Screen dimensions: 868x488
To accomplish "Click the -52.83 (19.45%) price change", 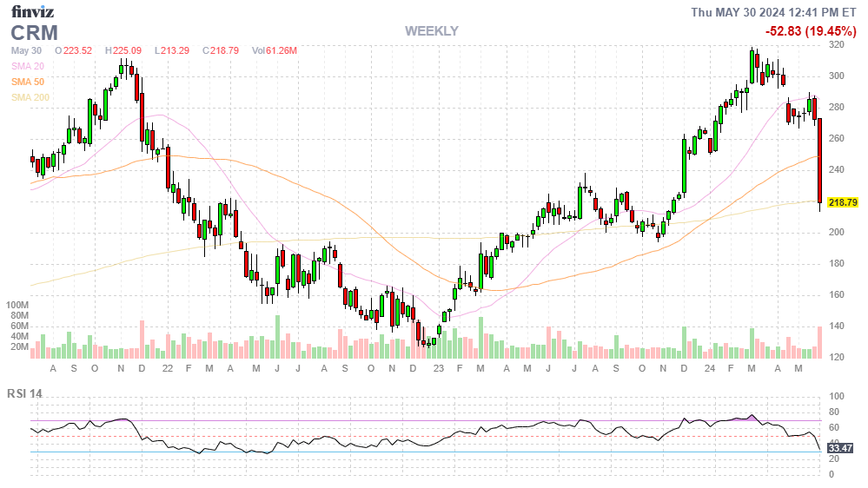I will pos(810,31).
